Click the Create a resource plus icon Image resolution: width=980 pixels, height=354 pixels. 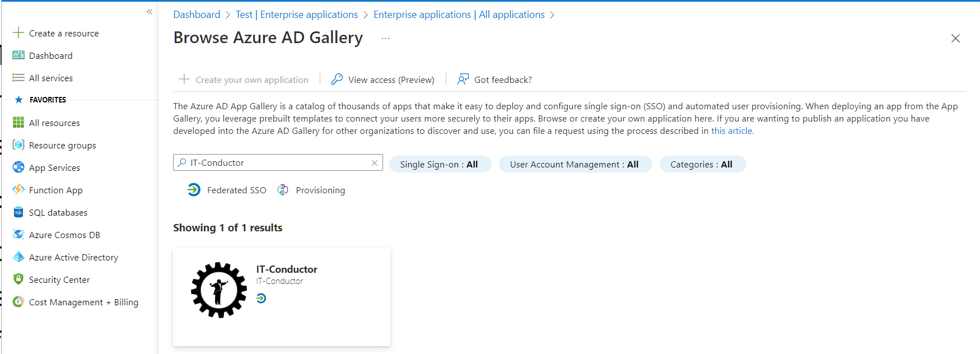coord(18,33)
